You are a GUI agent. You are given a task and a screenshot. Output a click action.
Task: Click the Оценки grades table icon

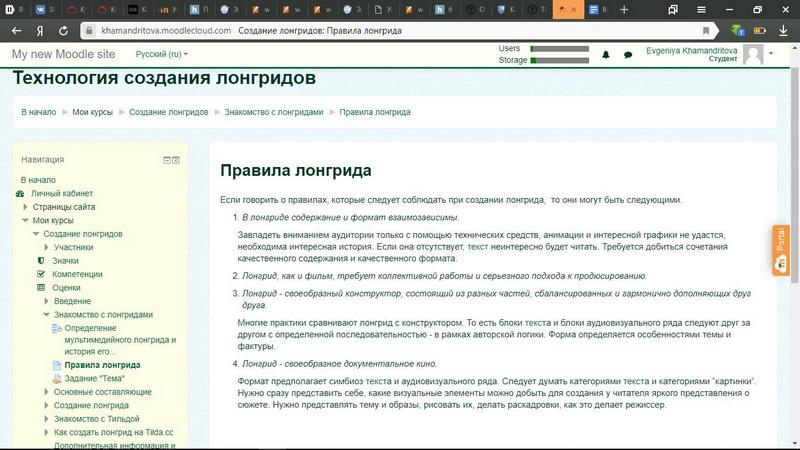(x=41, y=287)
